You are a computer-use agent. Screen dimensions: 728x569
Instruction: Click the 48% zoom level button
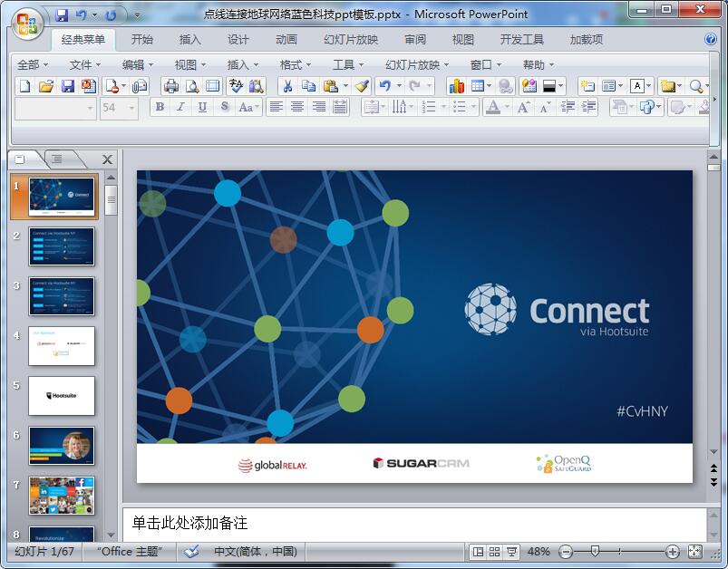click(539, 552)
